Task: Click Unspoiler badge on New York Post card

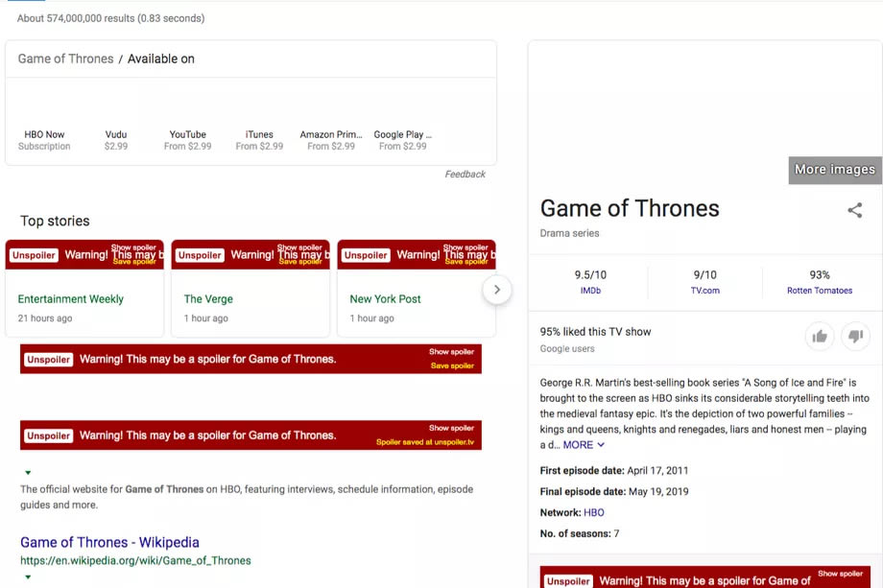Action: pos(366,255)
